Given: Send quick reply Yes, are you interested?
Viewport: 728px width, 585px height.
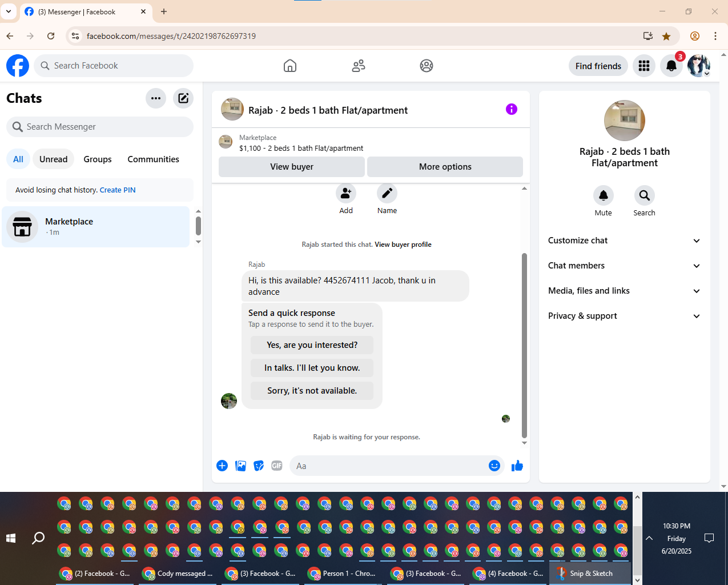Looking at the screenshot, I should [x=312, y=345].
